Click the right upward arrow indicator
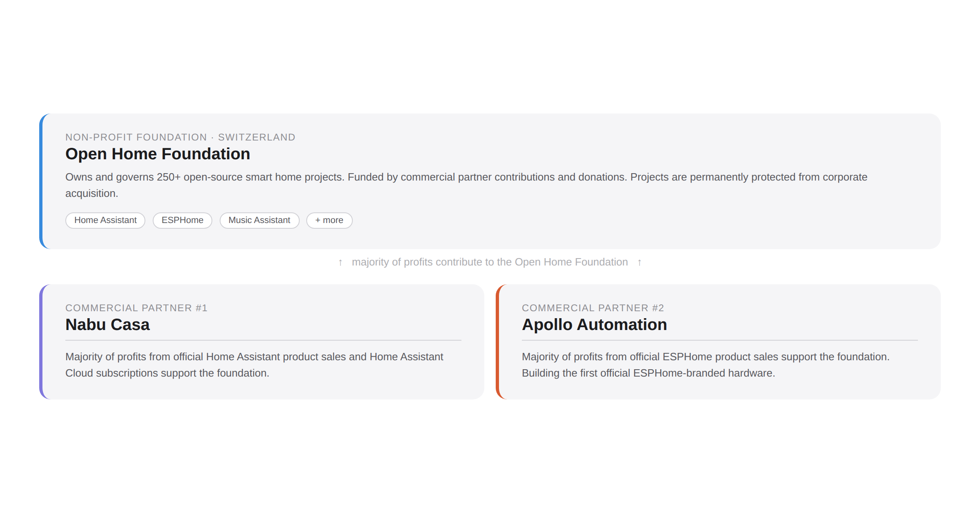 (639, 262)
